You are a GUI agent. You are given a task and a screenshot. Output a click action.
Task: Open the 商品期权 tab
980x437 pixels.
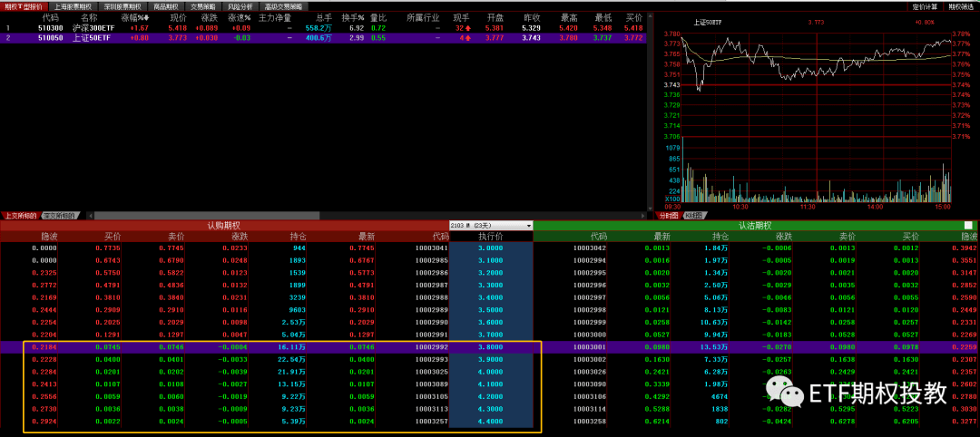point(166,6)
